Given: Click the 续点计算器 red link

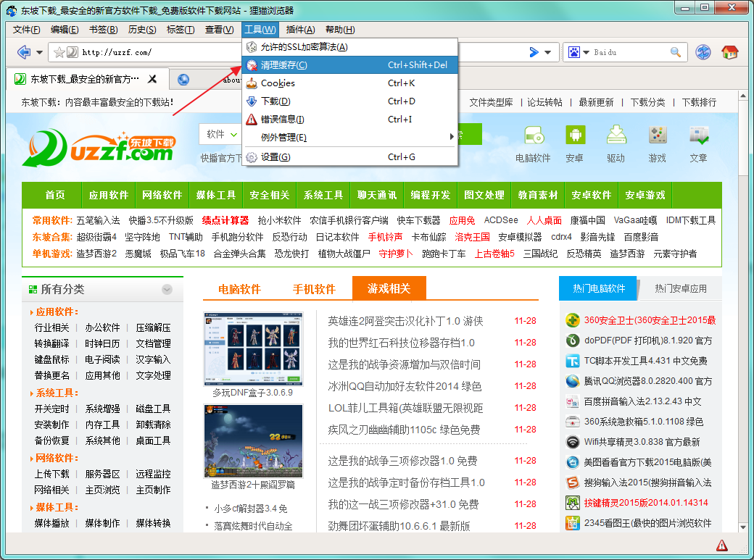Looking at the screenshot, I should (x=225, y=220).
